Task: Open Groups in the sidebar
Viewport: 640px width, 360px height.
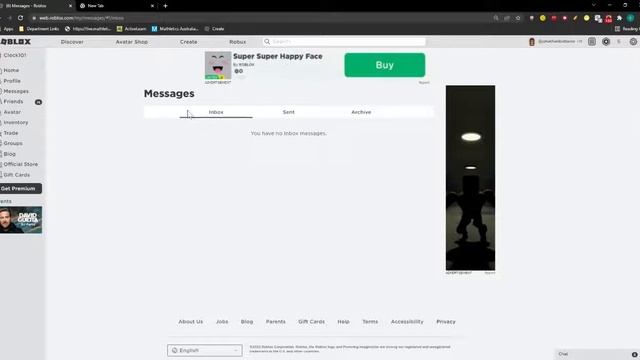Action: [13, 143]
